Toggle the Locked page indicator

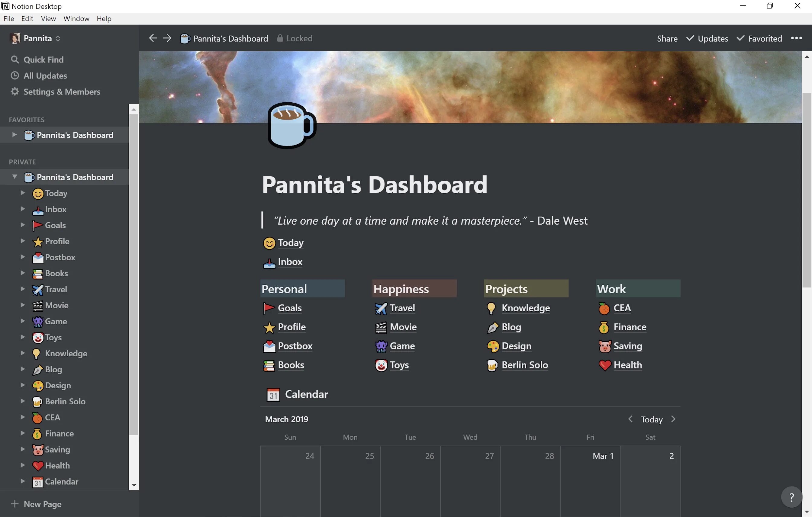[295, 38]
